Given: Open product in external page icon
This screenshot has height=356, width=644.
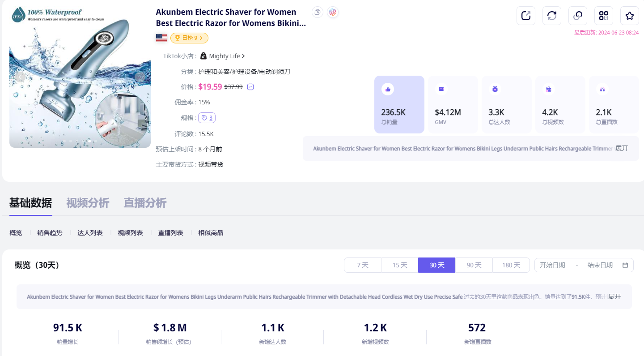Looking at the screenshot, I should [x=526, y=16].
